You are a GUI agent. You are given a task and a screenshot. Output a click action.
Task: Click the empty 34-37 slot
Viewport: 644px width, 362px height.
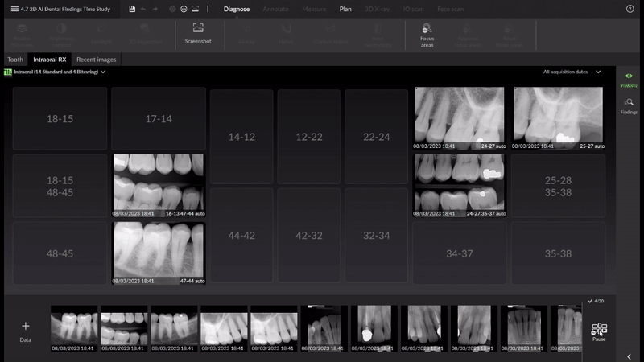point(460,253)
